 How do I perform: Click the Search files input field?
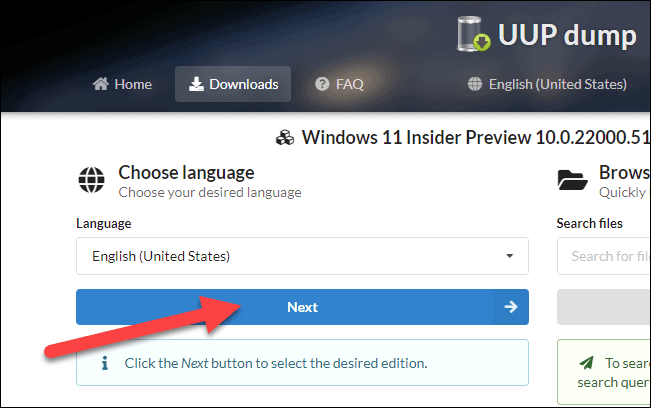pos(604,256)
